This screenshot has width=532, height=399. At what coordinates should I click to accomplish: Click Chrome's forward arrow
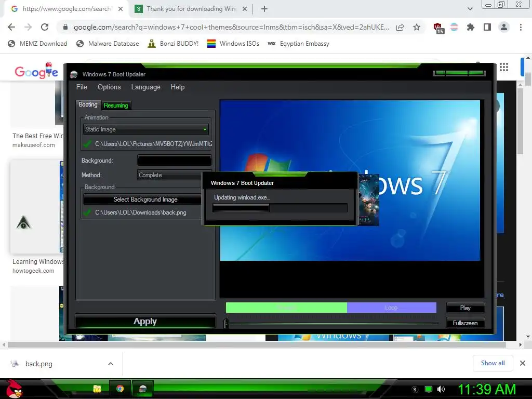[28, 27]
